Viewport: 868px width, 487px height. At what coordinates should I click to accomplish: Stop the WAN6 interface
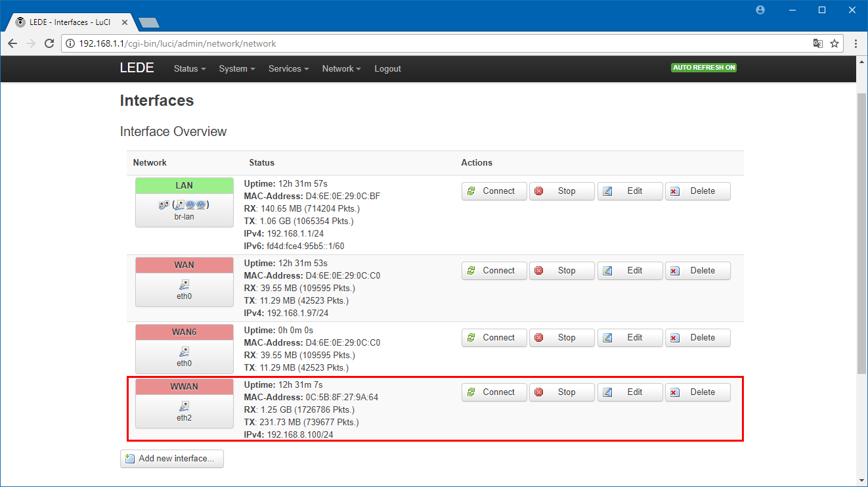(x=562, y=338)
